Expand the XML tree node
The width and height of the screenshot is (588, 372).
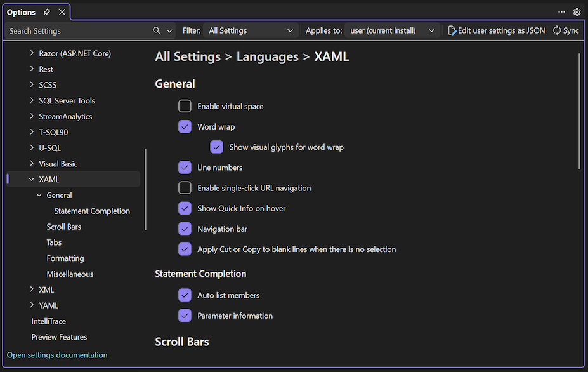tap(32, 289)
